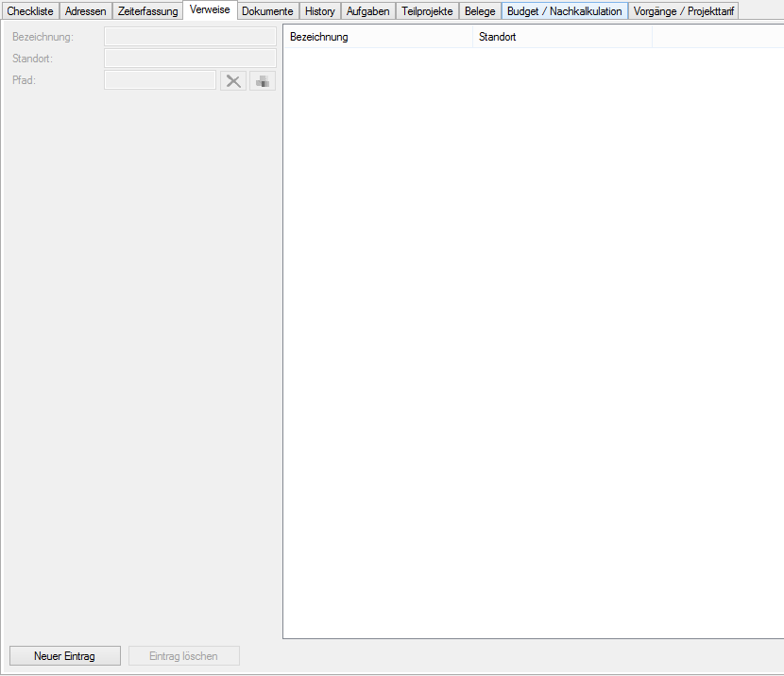The image size is (784, 676).
Task: Open the Belege tab
Action: coord(480,11)
